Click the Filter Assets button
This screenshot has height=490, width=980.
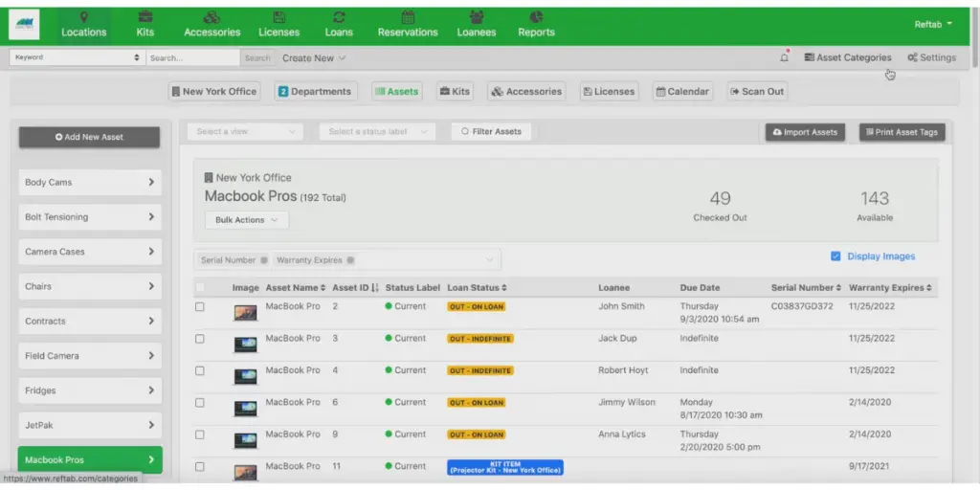(x=491, y=131)
